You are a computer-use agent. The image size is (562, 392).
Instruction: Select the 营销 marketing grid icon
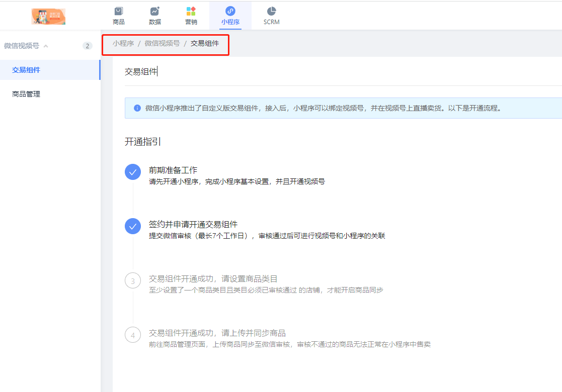point(191,11)
